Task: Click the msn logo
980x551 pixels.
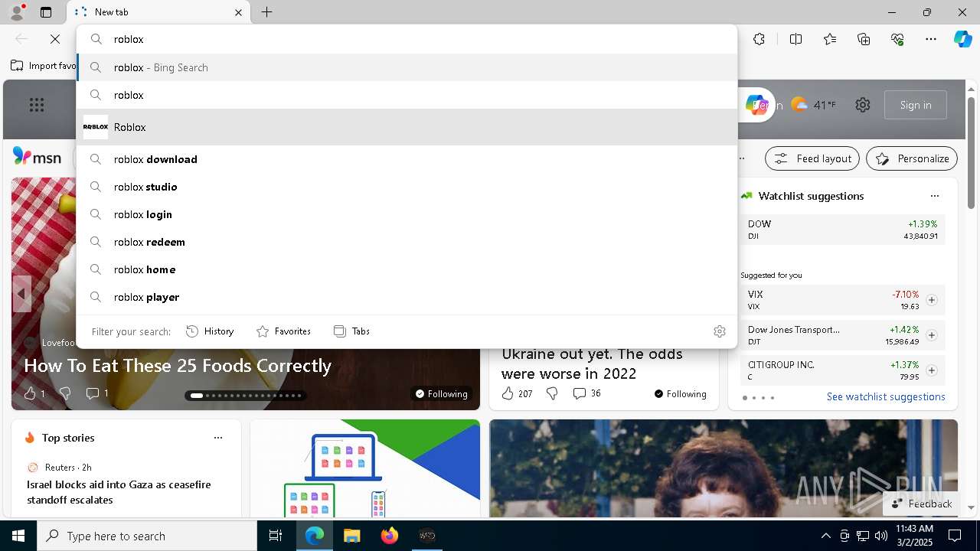Action: pos(37,158)
